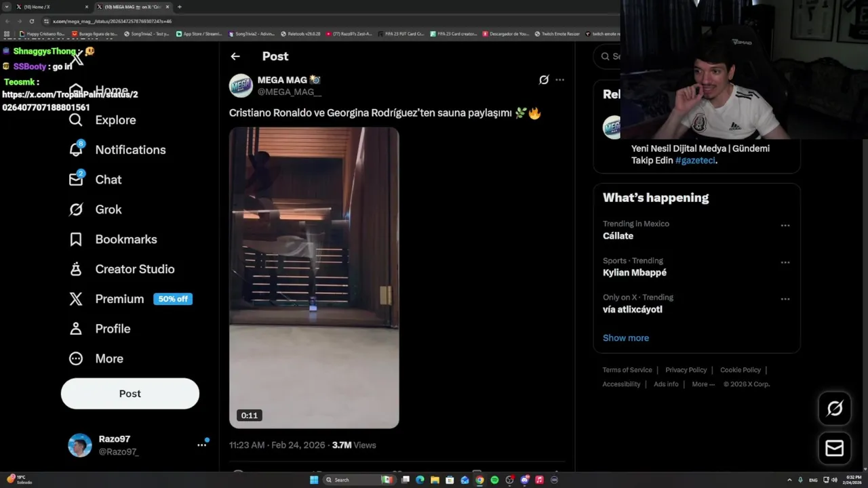Open the tab search dropdown in Chrome
This screenshot has height=488, width=868.
pos(7,7)
